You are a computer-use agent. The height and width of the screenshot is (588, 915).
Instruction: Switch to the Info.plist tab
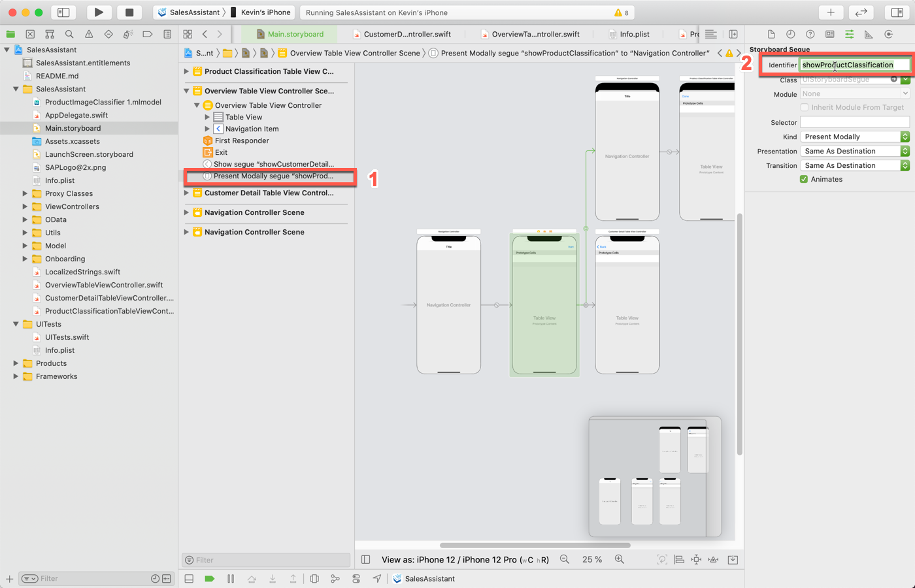coord(629,34)
